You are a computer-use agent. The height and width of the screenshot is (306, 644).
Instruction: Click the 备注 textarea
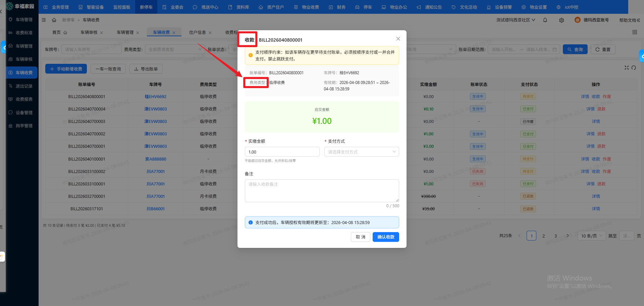click(x=321, y=190)
